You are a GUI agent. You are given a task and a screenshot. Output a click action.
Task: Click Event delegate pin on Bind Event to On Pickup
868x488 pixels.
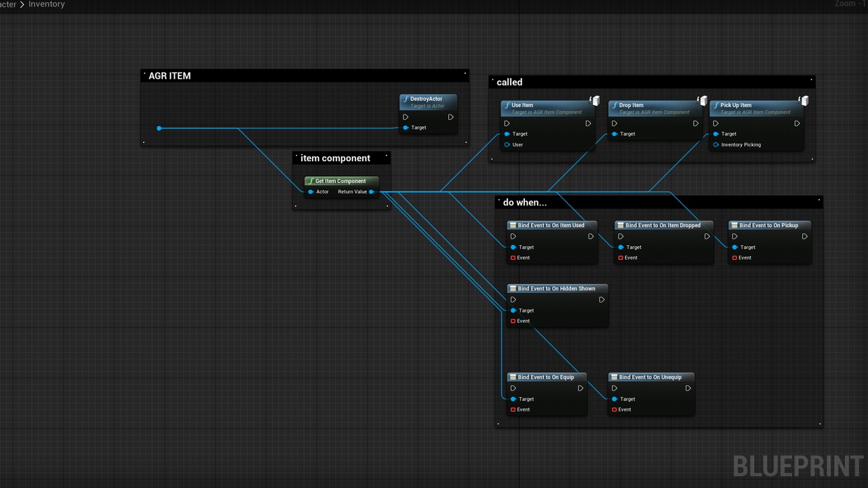click(734, 258)
